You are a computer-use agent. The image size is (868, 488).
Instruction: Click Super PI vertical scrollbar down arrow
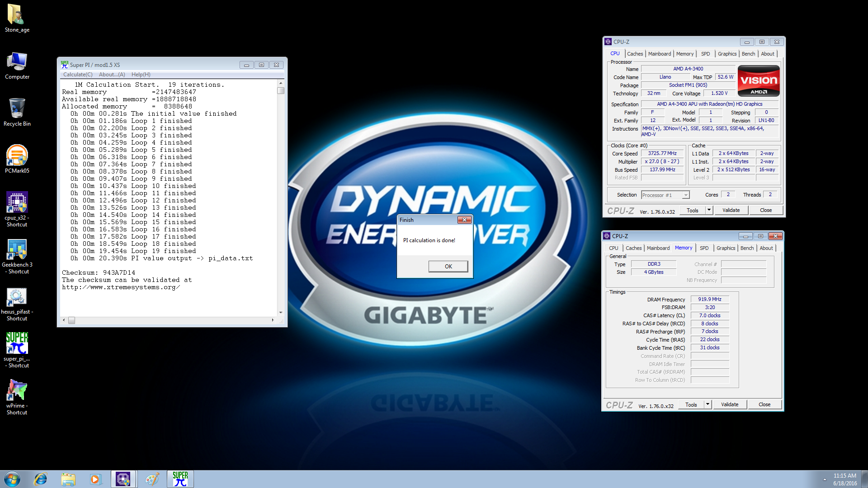pos(281,313)
